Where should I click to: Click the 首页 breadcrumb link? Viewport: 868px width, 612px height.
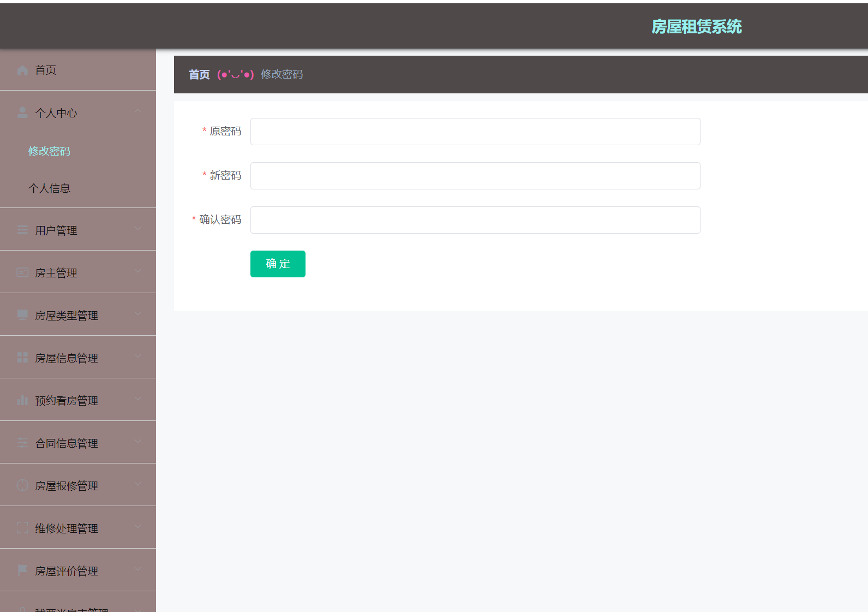click(199, 75)
